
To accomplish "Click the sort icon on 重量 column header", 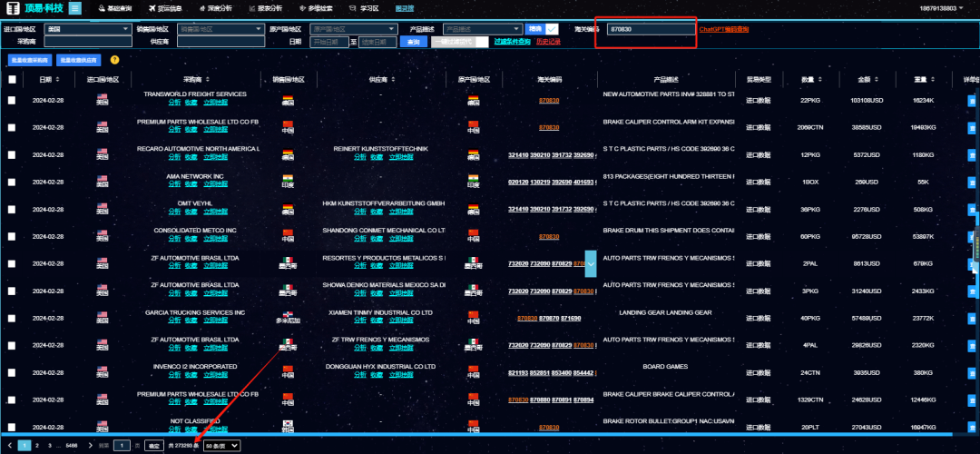I will click(x=932, y=79).
